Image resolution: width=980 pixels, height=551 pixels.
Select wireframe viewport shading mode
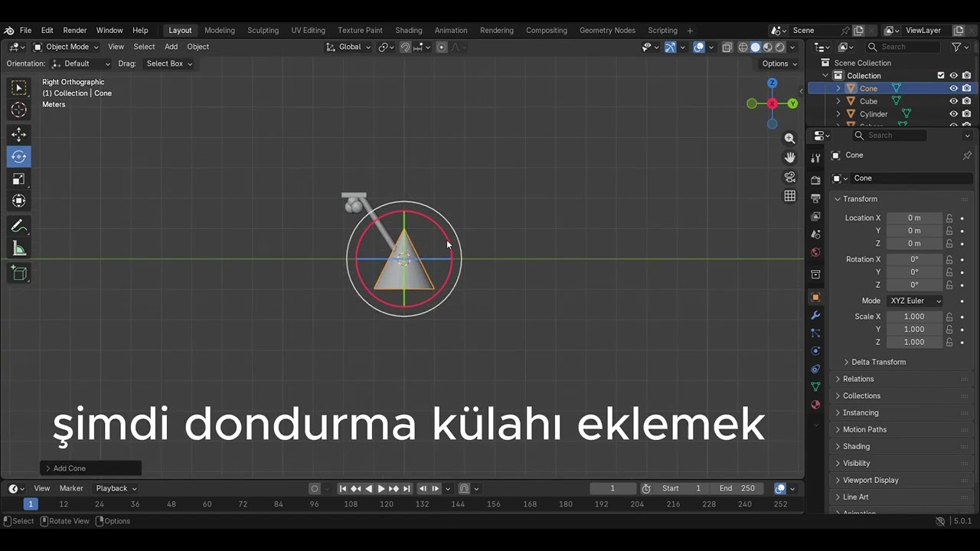tap(743, 47)
